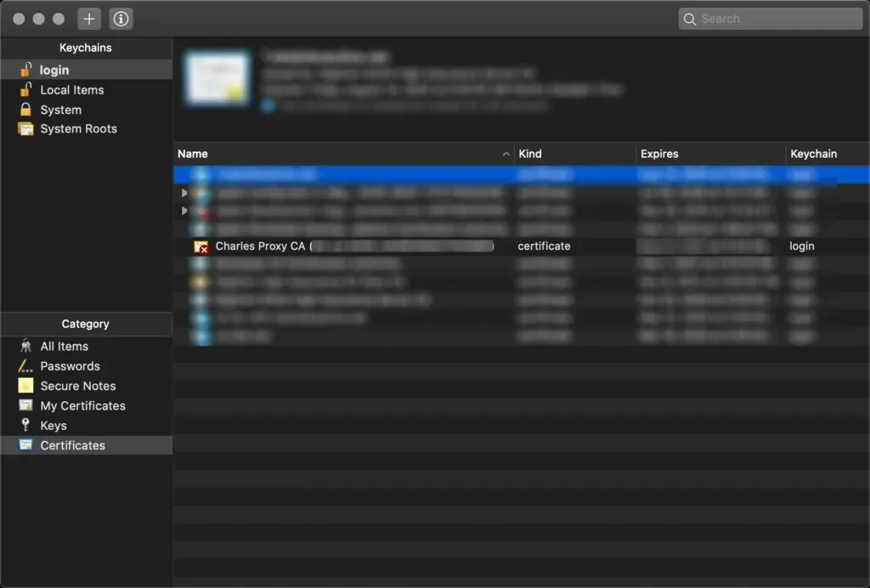Expand the first disclosure triangle in the list
Screen dimensions: 870x588
pyautogui.click(x=184, y=193)
